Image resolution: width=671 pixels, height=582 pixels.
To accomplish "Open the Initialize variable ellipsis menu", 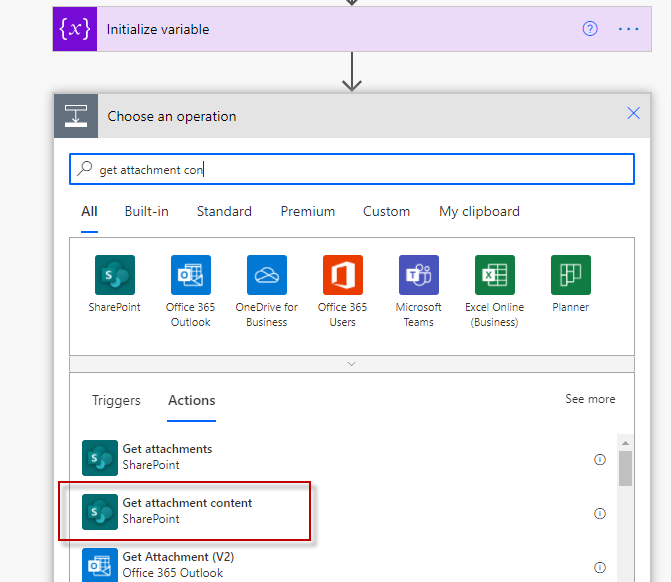I will tap(628, 29).
